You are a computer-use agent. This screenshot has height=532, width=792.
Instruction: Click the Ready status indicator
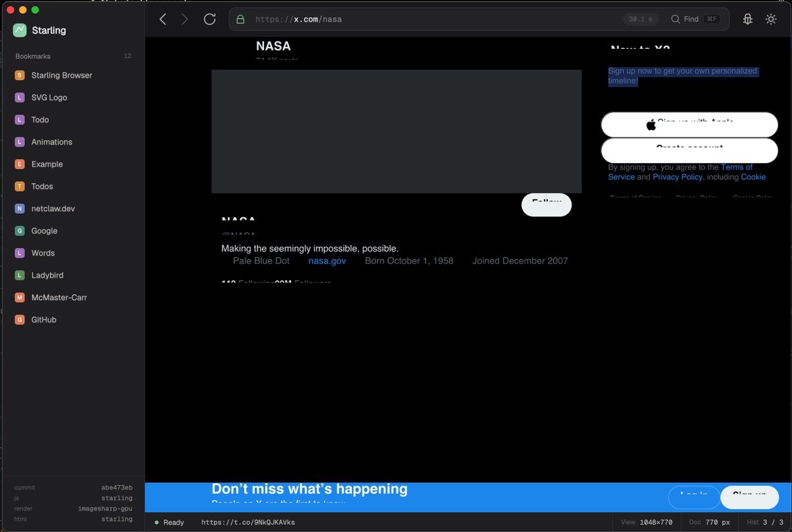pos(169,522)
